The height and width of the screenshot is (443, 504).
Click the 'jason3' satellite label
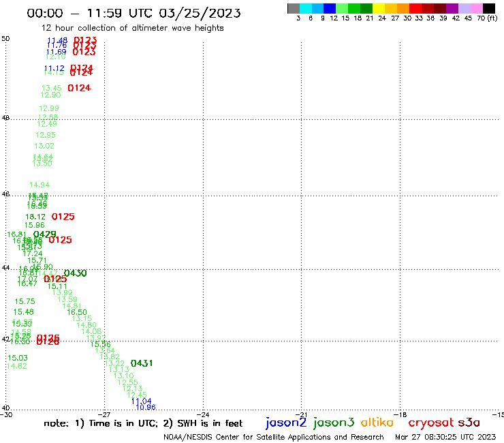tap(334, 423)
